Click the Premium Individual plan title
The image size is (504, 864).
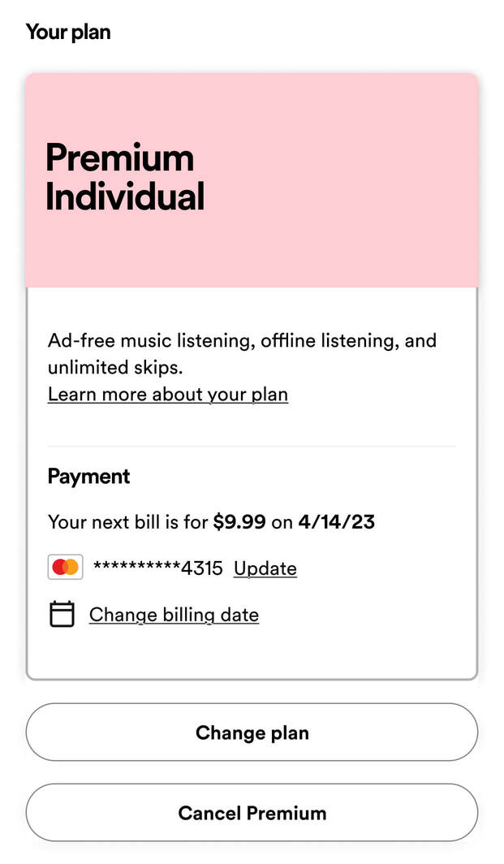pos(124,177)
